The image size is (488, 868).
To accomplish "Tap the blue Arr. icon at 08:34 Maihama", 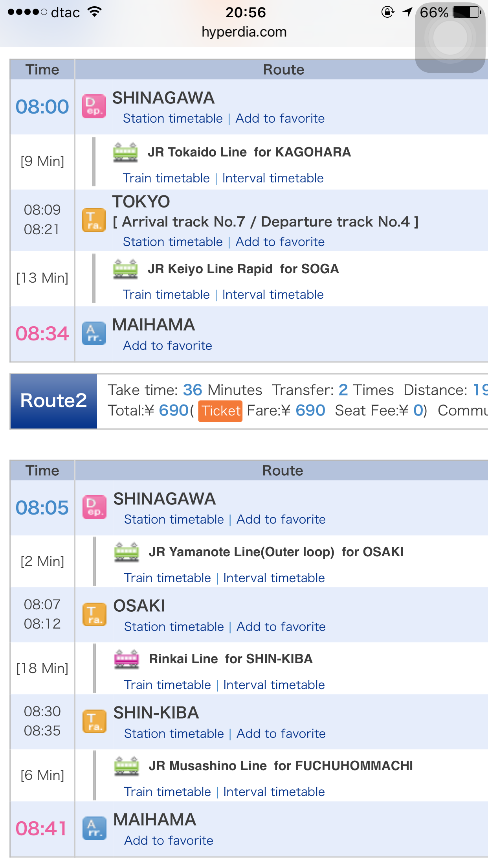I will 94,333.
